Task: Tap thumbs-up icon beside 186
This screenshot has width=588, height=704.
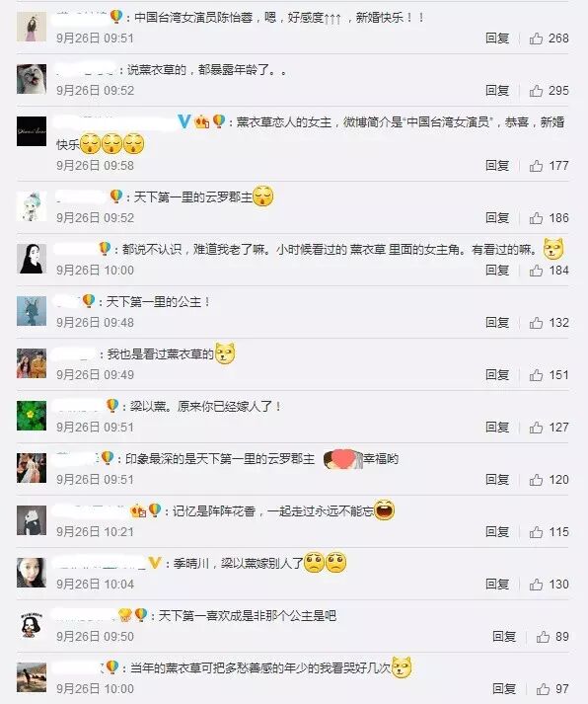Action: coord(536,218)
